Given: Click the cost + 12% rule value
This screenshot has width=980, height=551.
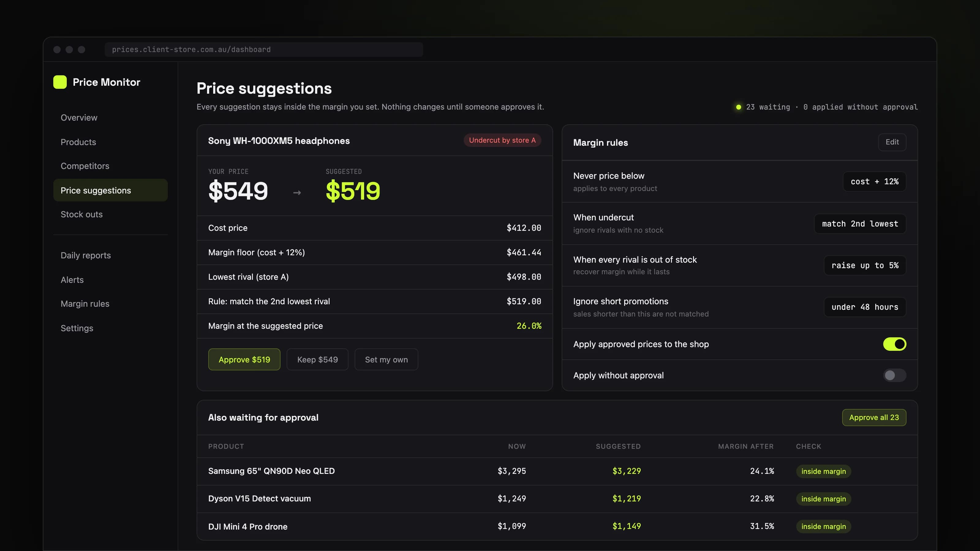Looking at the screenshot, I should pos(874,182).
